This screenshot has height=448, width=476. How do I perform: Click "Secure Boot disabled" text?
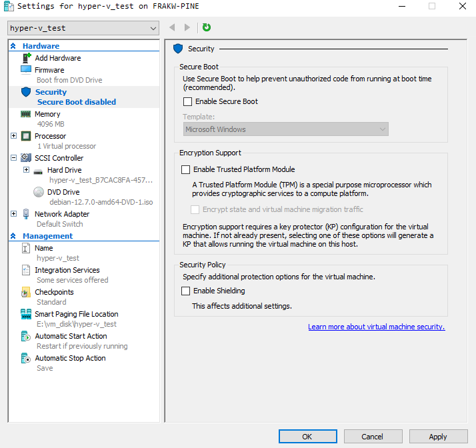tap(77, 102)
